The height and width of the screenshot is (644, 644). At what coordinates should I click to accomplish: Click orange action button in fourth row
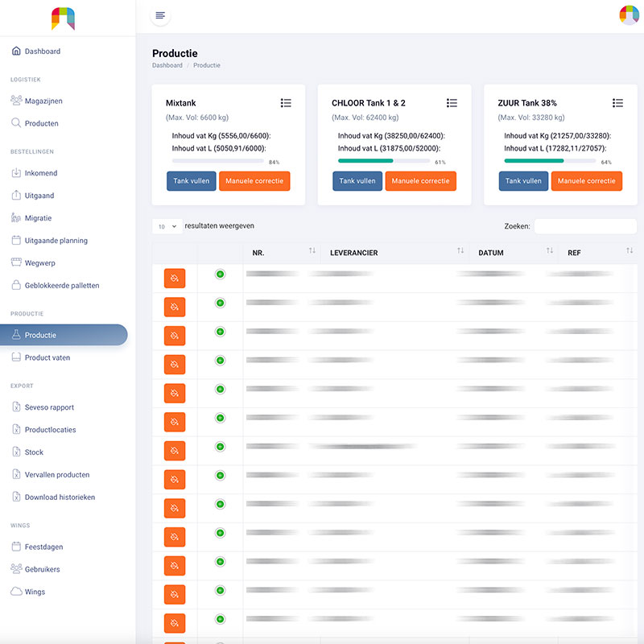coord(175,365)
